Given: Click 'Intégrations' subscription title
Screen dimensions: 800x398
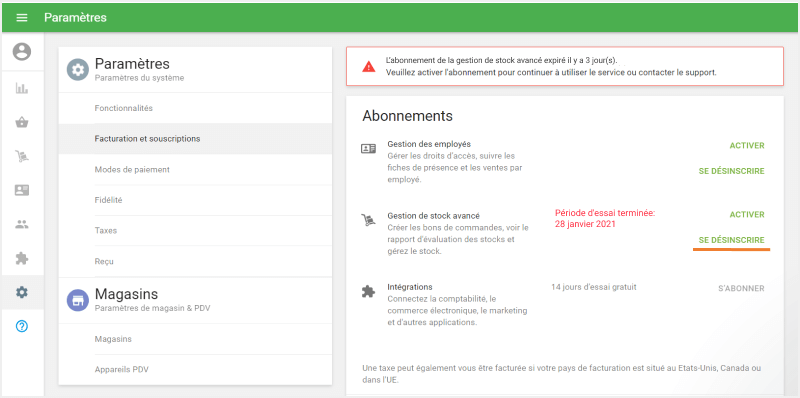Looking at the screenshot, I should pyautogui.click(x=410, y=287).
